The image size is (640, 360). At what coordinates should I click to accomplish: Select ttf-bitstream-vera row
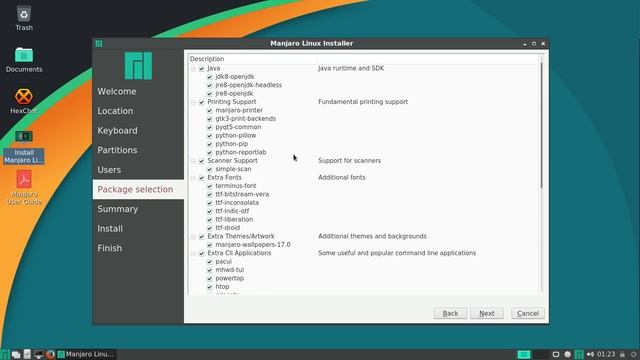tap(242, 194)
